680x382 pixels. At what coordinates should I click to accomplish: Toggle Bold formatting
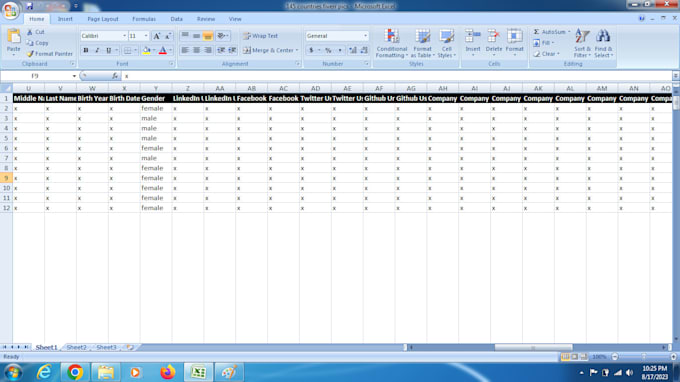[x=86, y=51]
